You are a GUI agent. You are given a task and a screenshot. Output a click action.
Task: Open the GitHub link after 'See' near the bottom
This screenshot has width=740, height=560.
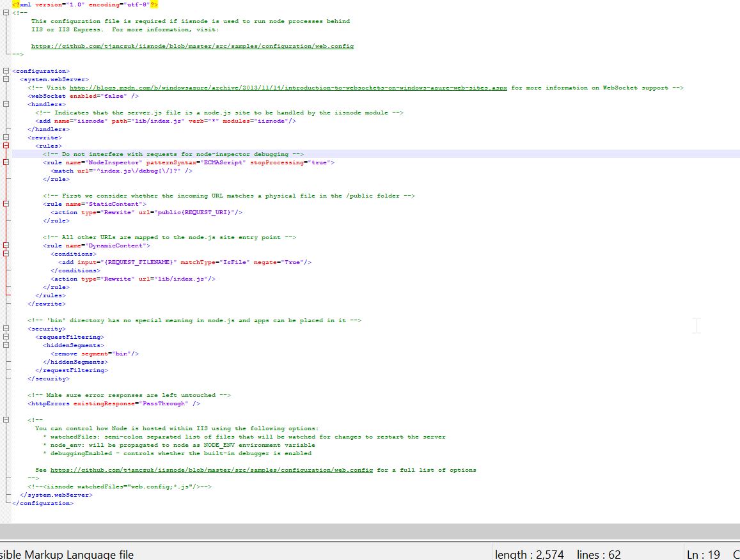point(212,470)
